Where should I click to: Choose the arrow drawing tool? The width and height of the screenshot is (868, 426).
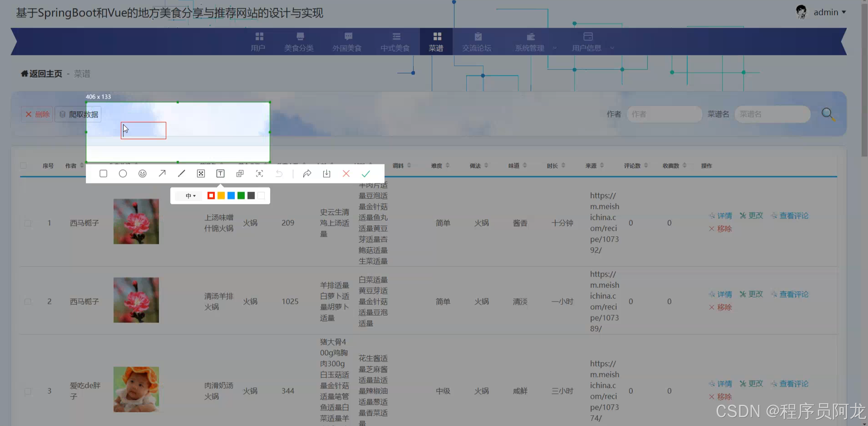(162, 174)
